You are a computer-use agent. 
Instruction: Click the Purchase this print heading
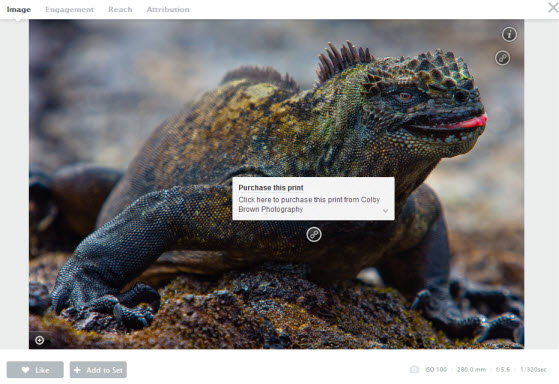point(271,188)
